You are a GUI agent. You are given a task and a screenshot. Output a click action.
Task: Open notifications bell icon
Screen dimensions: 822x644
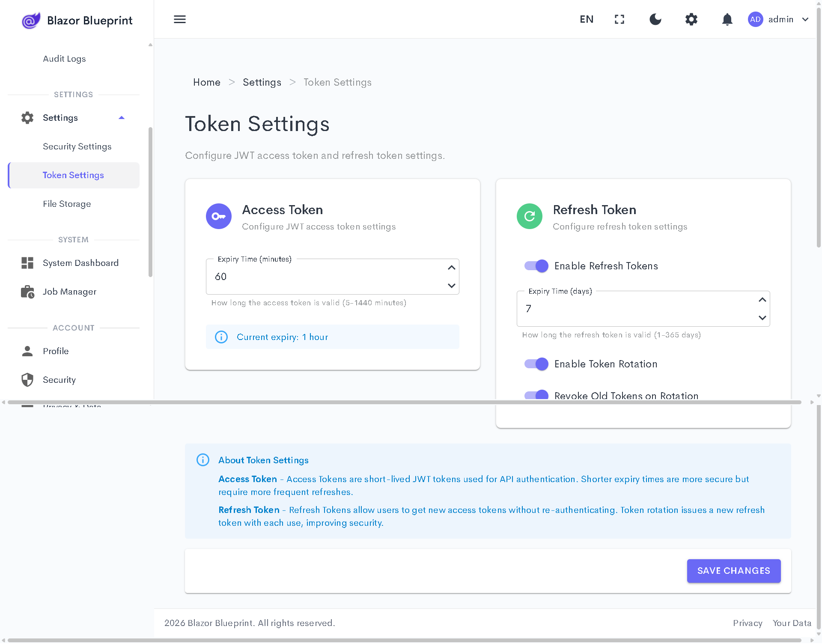point(727,19)
